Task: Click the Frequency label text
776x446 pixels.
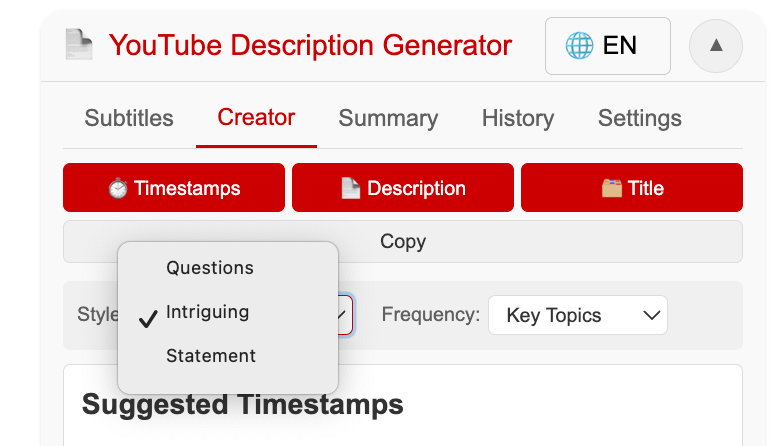Action: tap(431, 315)
